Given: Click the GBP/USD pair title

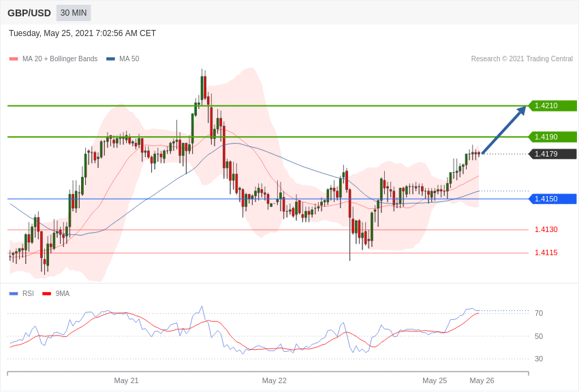Looking at the screenshot, I should [x=29, y=14].
